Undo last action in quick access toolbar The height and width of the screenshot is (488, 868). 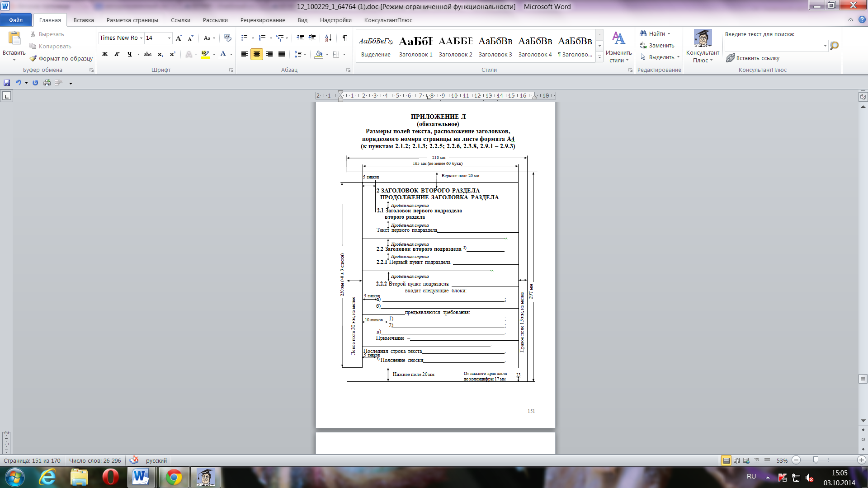[19, 83]
